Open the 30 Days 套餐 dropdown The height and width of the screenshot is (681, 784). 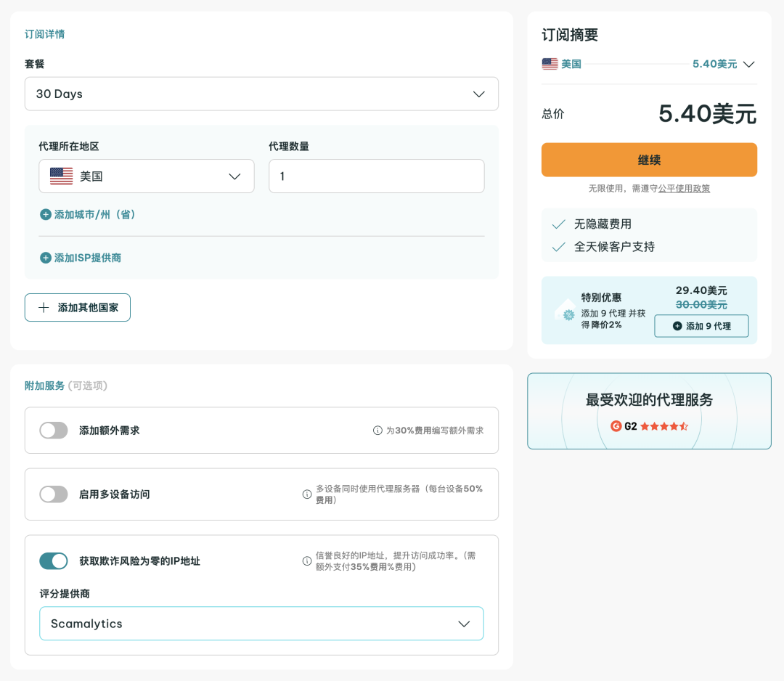click(261, 94)
